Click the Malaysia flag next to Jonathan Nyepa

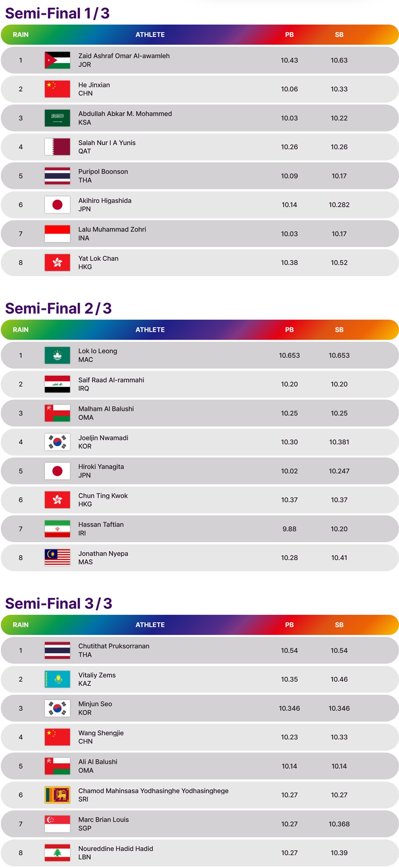[57, 558]
